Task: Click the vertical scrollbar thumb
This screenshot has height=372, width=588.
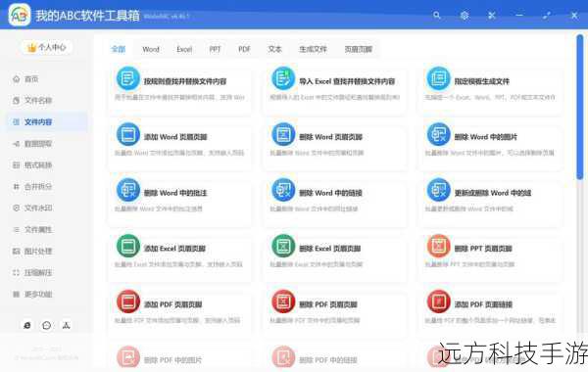Action: pos(580,107)
